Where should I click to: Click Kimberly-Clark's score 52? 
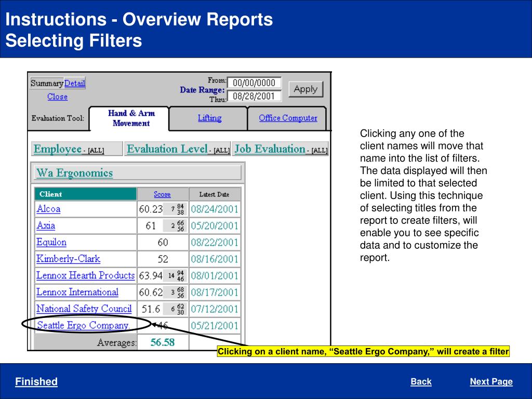click(x=163, y=259)
